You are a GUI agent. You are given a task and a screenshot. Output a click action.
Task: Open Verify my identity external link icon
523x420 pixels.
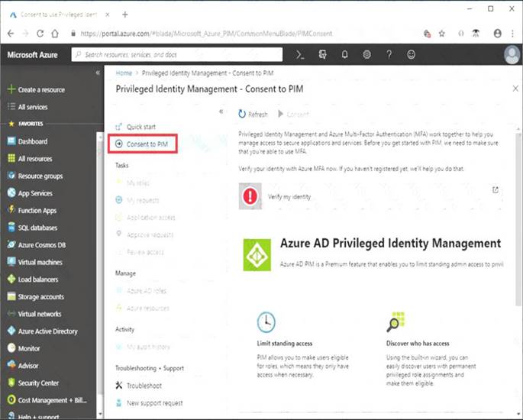495,189
